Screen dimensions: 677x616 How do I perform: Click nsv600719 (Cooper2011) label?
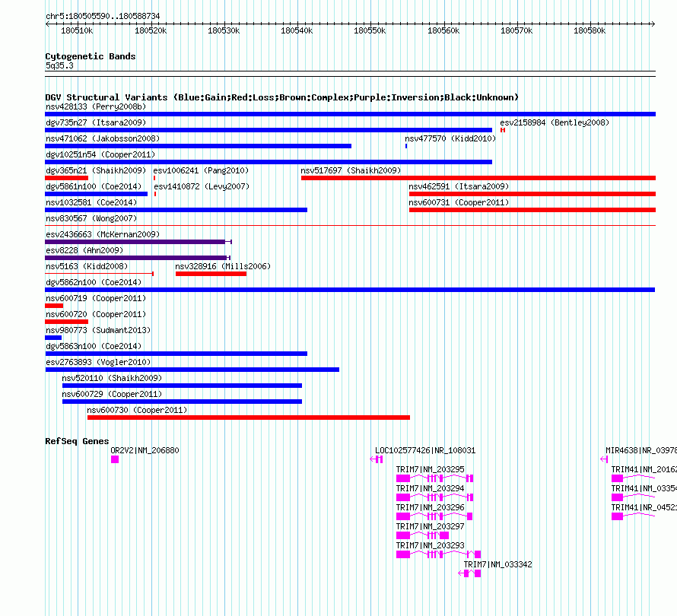(x=96, y=298)
